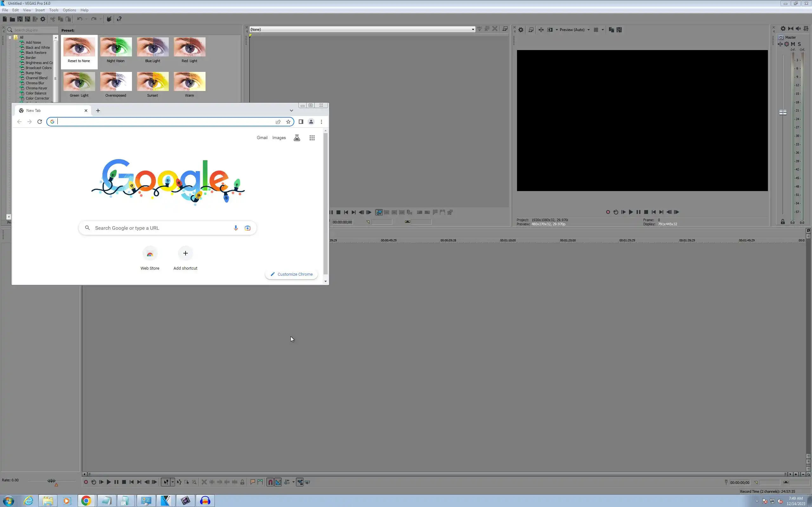Click the Zoom Edit tool magnifier icon
The image size is (812, 507).
[194, 482]
